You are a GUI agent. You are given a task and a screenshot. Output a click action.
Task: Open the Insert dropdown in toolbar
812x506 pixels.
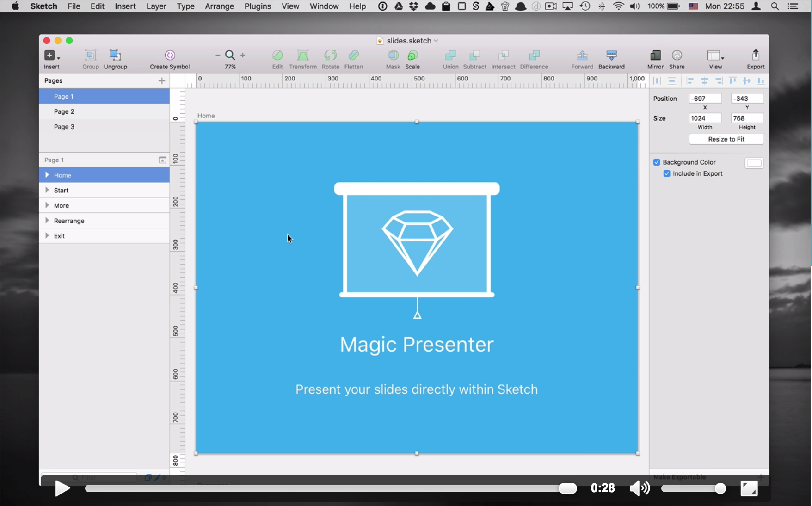[51, 56]
